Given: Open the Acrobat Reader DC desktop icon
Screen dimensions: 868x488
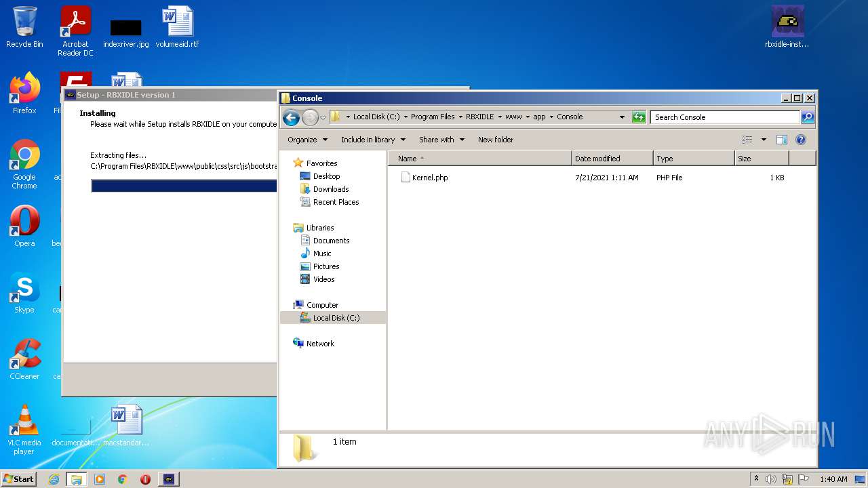Looking at the screenshot, I should (75, 31).
